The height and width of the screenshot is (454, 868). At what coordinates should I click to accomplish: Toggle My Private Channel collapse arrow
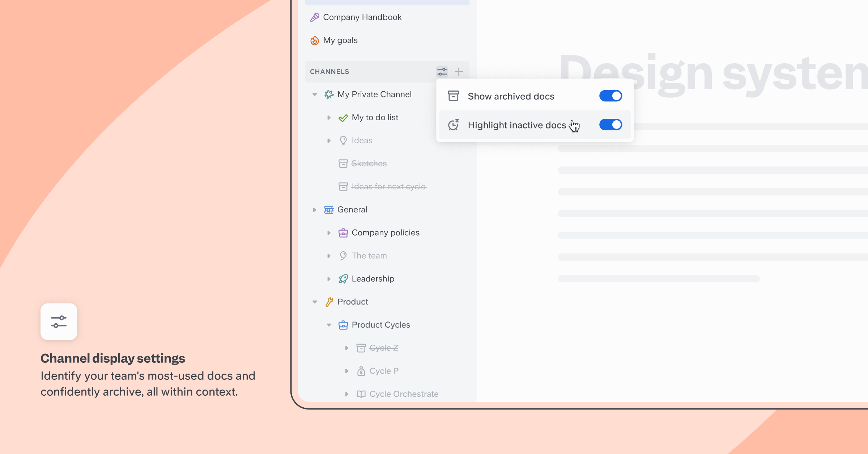315,94
